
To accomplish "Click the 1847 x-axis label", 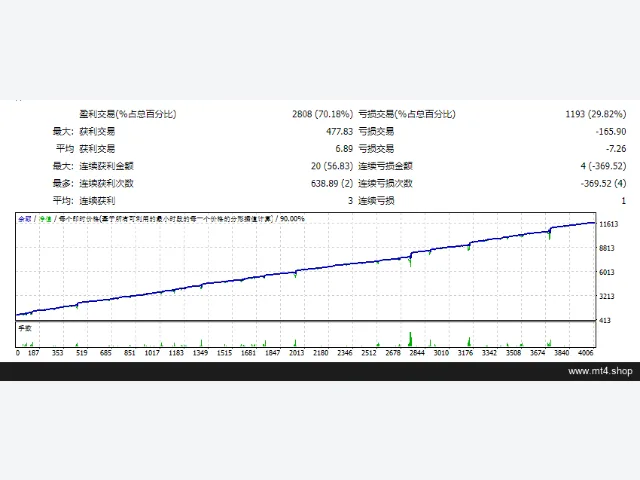I will coord(273,353).
